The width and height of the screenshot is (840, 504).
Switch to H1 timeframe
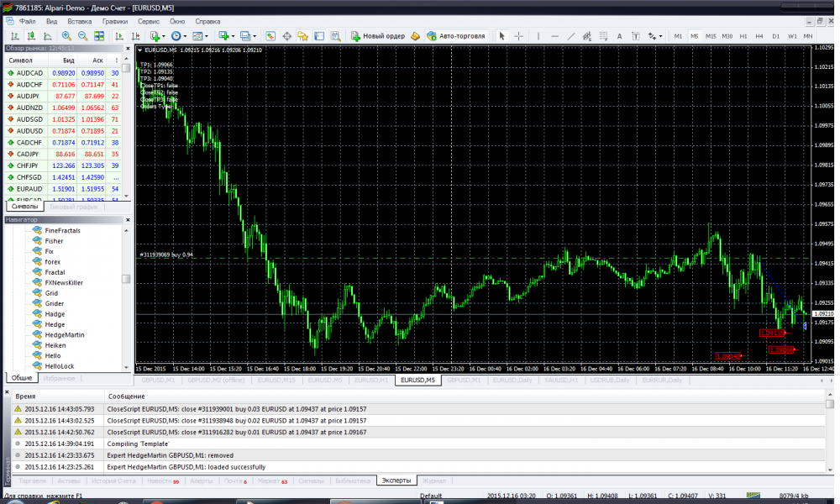(x=743, y=36)
